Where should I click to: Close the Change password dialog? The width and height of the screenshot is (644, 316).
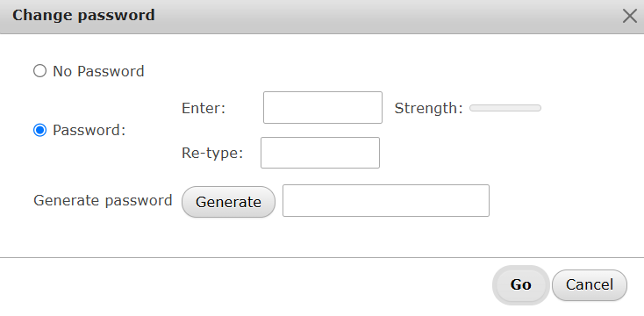[629, 16]
